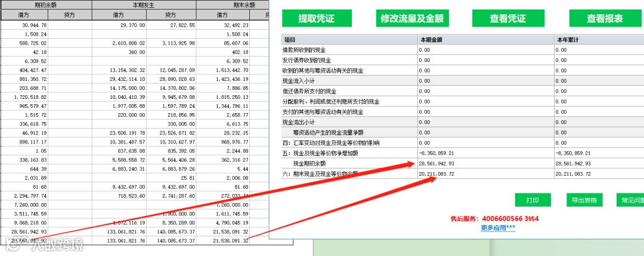Click ledger cell 898,117.17
644x256 pixels.
tap(33, 142)
